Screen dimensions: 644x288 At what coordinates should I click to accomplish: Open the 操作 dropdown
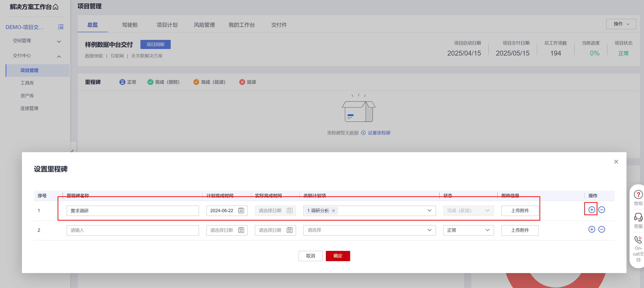point(621,24)
